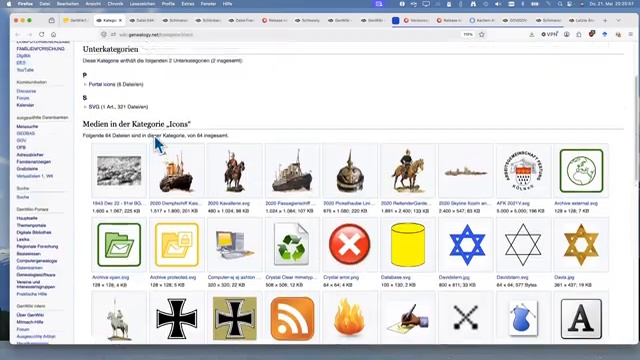Open the Ansicht menu
The height and width of the screenshot is (360, 640).
click(93, 4)
